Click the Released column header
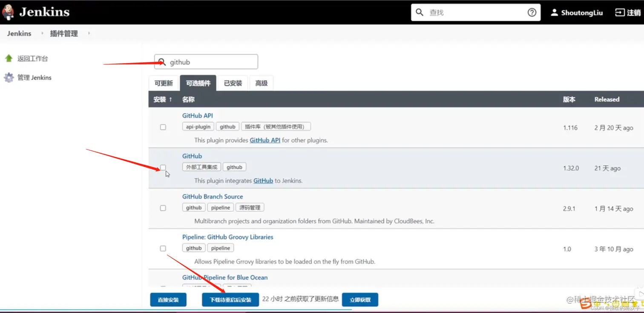Viewport: 644px width, 313px height. click(607, 99)
